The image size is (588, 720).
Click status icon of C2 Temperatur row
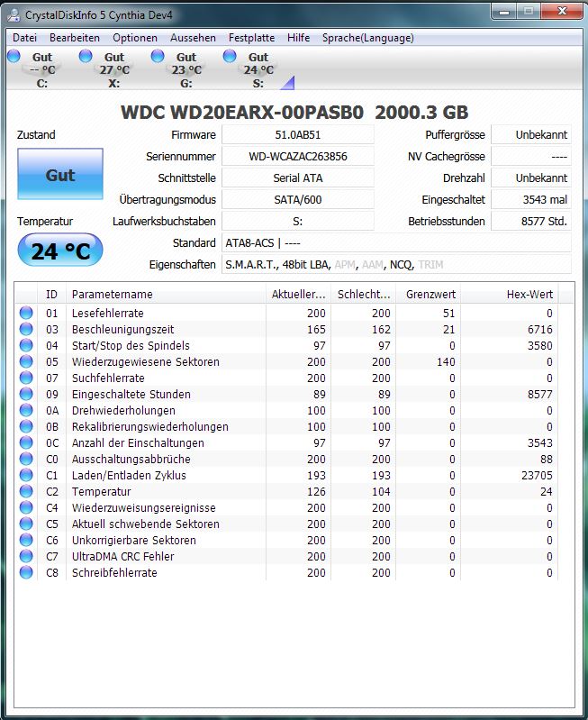(x=26, y=491)
